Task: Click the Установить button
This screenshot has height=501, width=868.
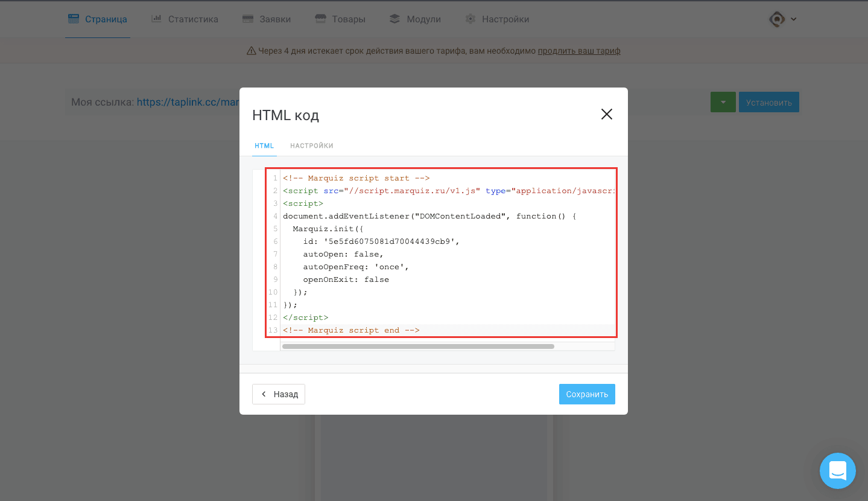Action: [769, 102]
